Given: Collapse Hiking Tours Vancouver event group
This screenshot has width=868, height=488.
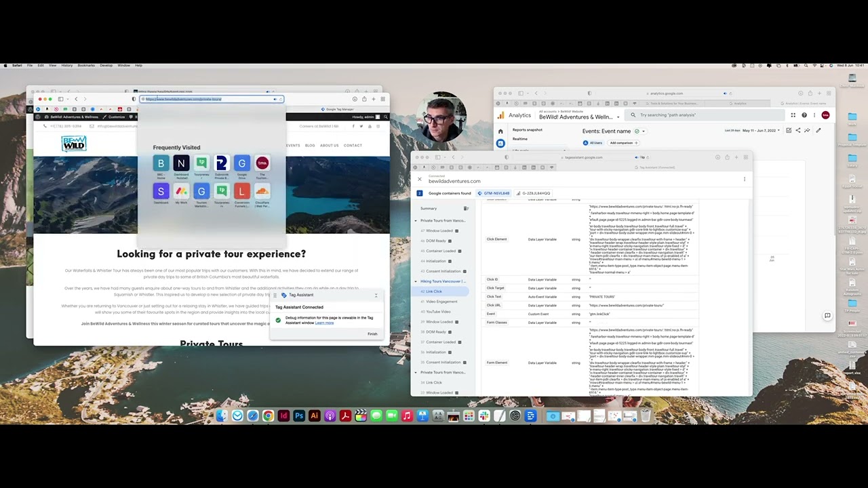Looking at the screenshot, I should pos(416,281).
